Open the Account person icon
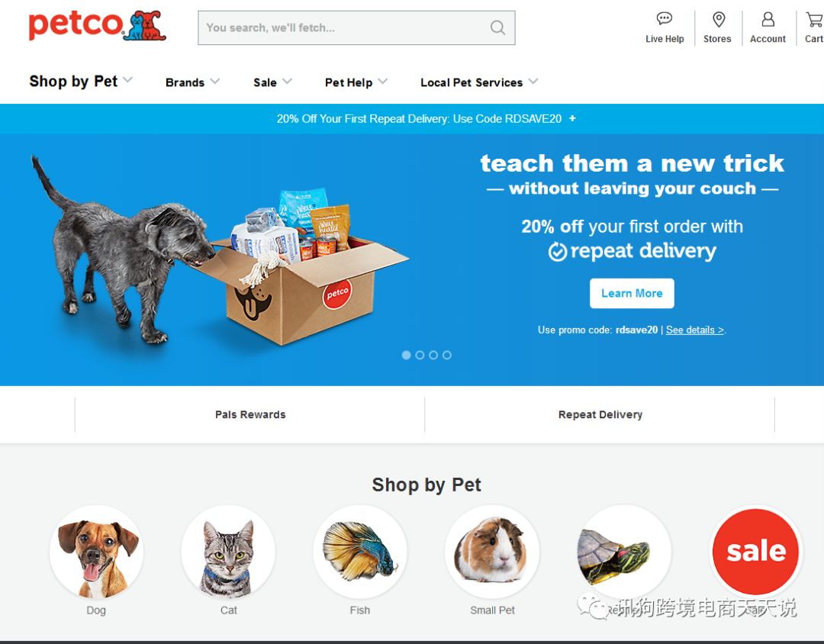Image resolution: width=824 pixels, height=644 pixels. (x=768, y=19)
